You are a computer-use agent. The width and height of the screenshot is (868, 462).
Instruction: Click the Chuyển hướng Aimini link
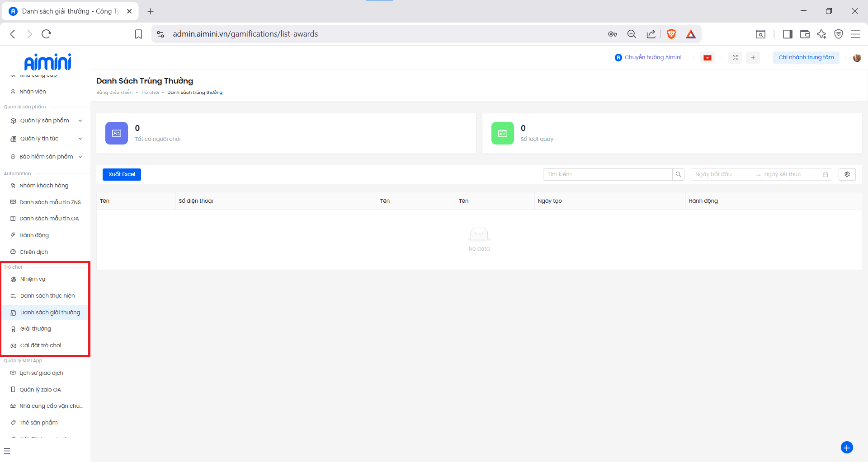click(648, 57)
